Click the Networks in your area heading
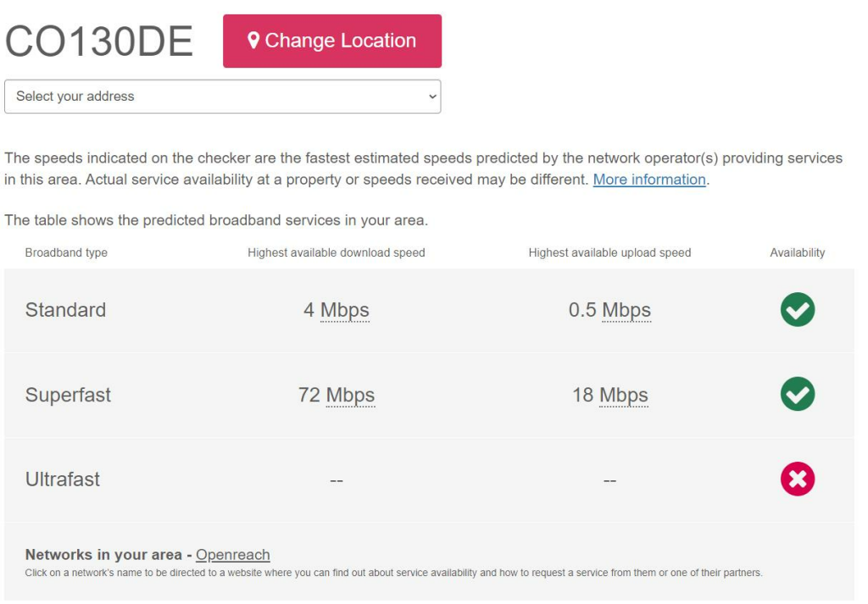Image resolution: width=868 pixels, height=604 pixels. [x=103, y=555]
